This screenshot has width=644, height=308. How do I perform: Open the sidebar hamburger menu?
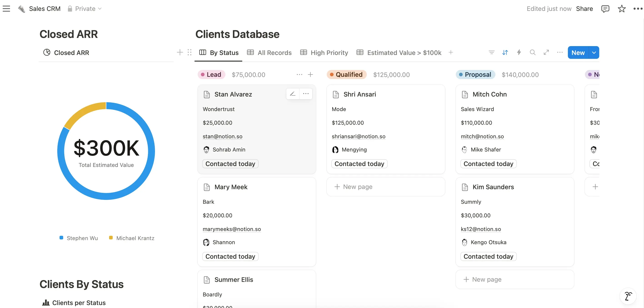pyautogui.click(x=6, y=9)
